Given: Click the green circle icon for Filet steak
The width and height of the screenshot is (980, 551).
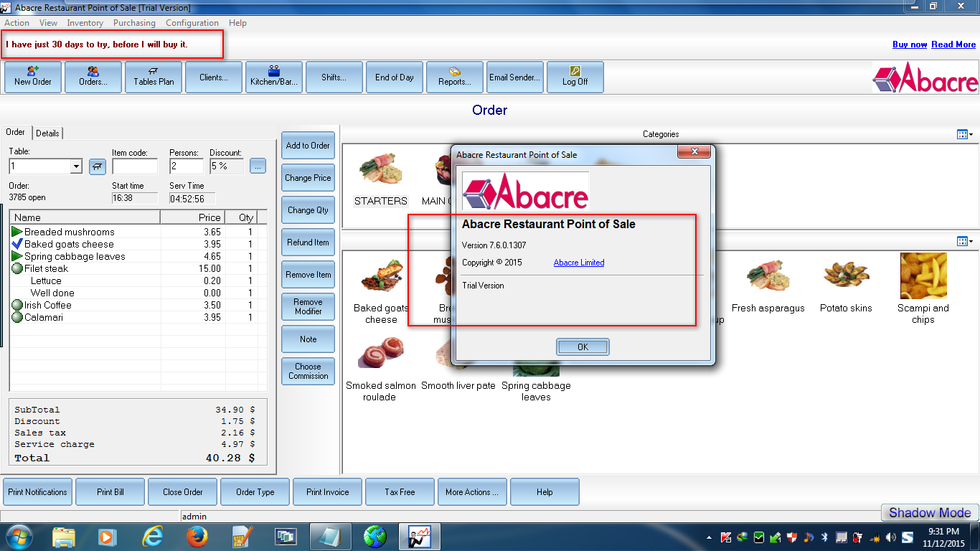Looking at the screenshot, I should pyautogui.click(x=17, y=268).
